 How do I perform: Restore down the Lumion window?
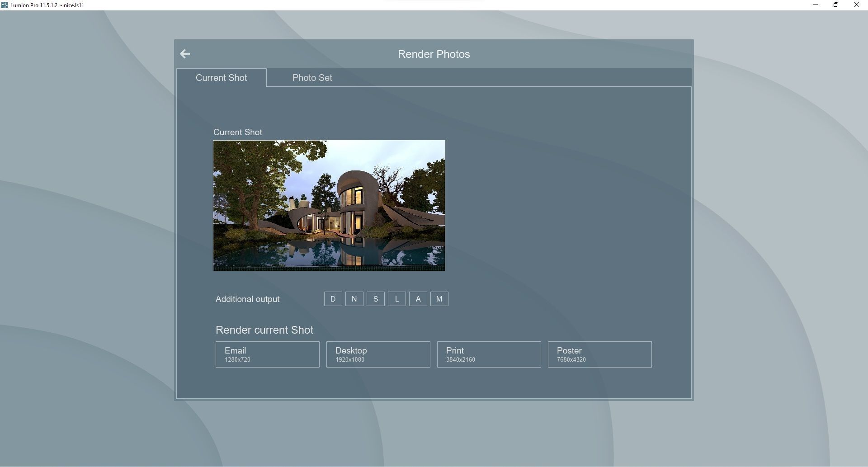(x=836, y=5)
